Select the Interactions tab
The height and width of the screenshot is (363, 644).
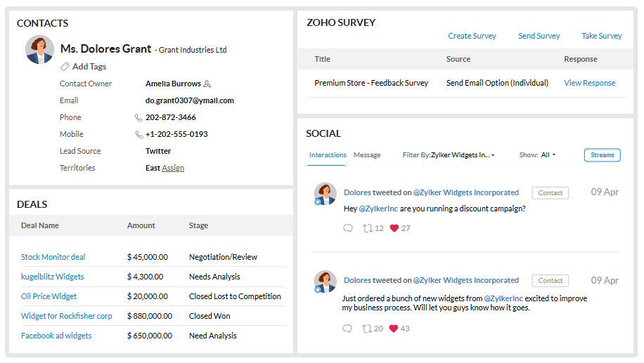(x=328, y=155)
